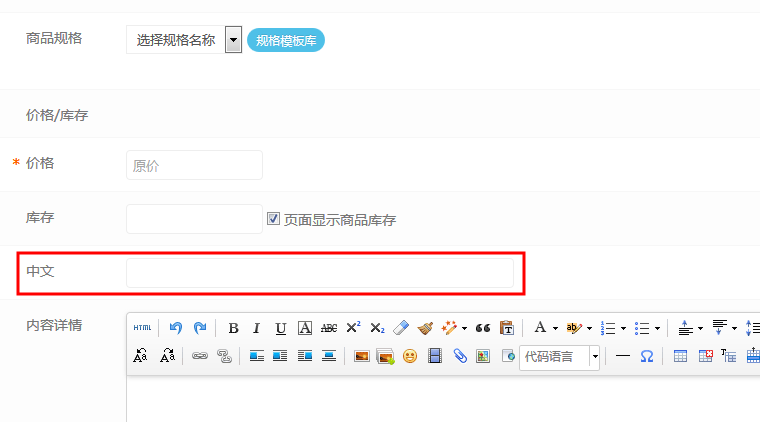Screen dimensions: 760x422
Task: Toggle 页面显示商品库存 checkbox
Action: pos(273,219)
